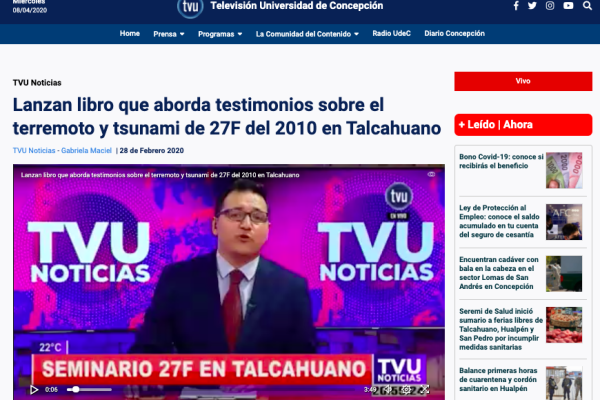Open the Ley de Protección al Empleo article
This screenshot has height=400, width=600.
click(499, 221)
